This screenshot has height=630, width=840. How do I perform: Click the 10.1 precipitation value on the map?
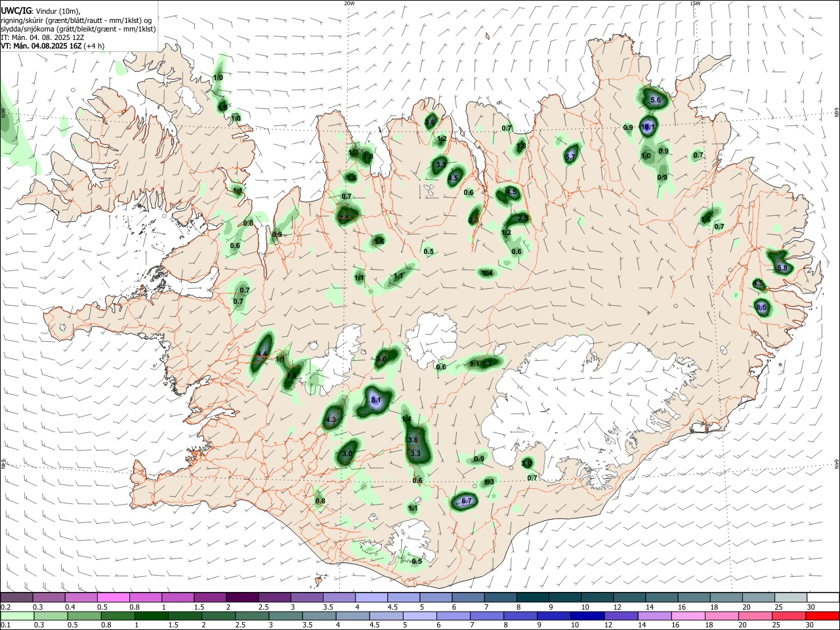648,127
